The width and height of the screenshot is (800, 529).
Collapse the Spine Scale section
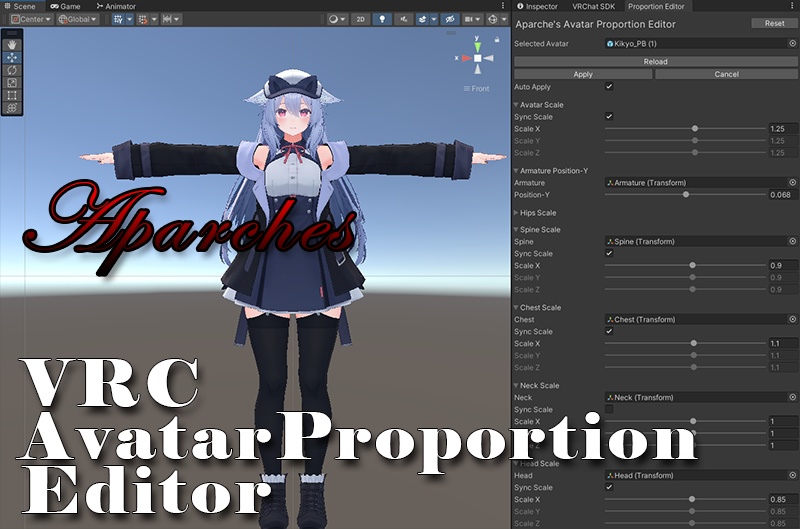coord(516,230)
